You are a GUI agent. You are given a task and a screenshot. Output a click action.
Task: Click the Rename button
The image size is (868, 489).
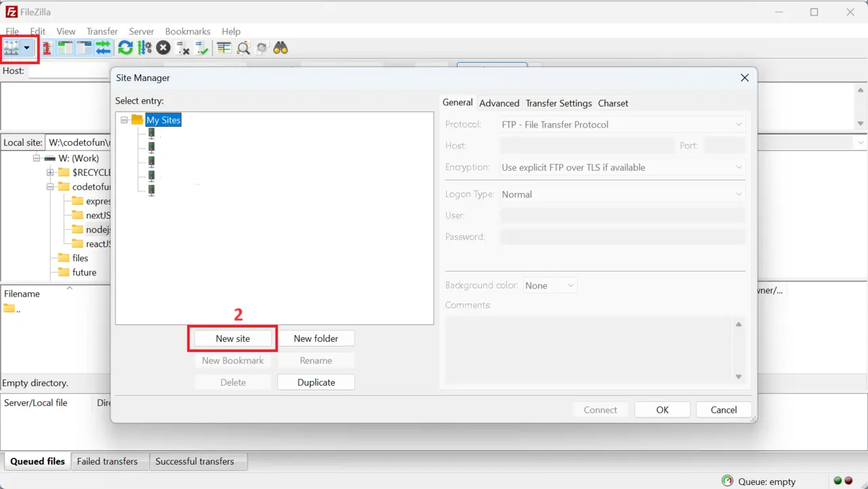316,361
